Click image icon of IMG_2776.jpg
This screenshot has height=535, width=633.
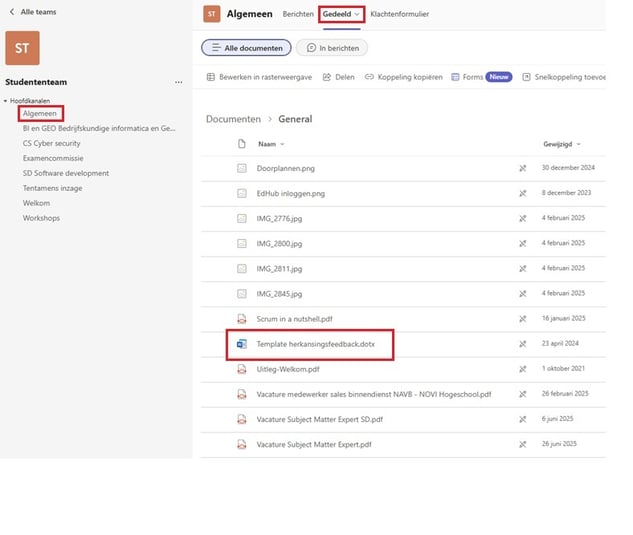pos(241,218)
